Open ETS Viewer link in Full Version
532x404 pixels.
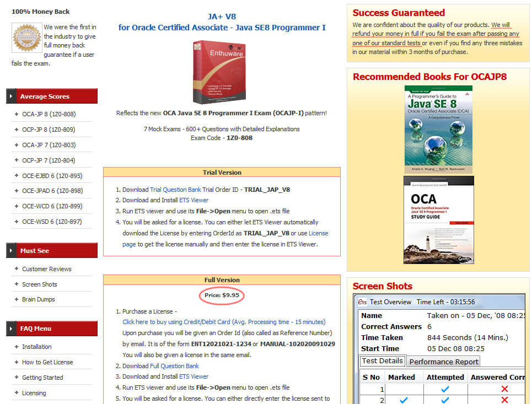pos(194,376)
